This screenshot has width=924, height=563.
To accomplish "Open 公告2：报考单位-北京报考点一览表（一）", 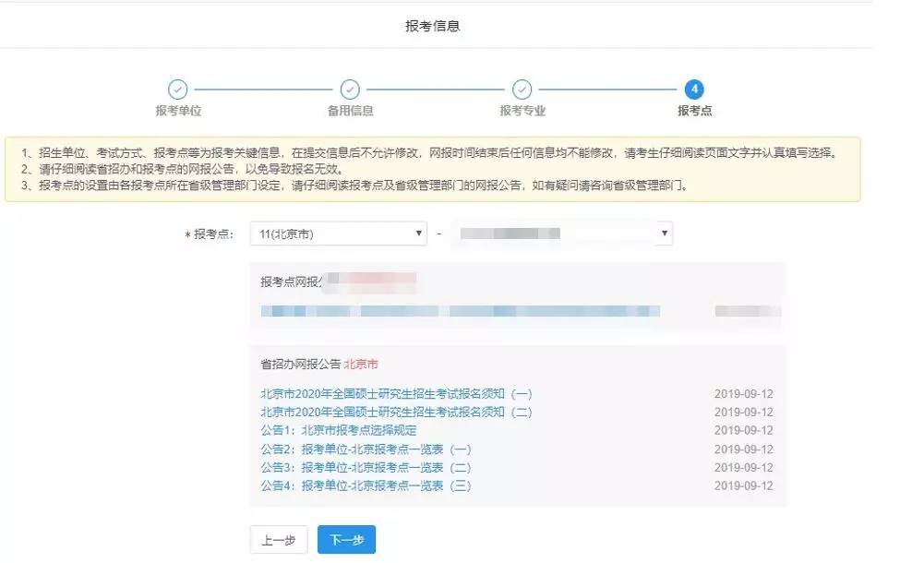I will click(366, 449).
